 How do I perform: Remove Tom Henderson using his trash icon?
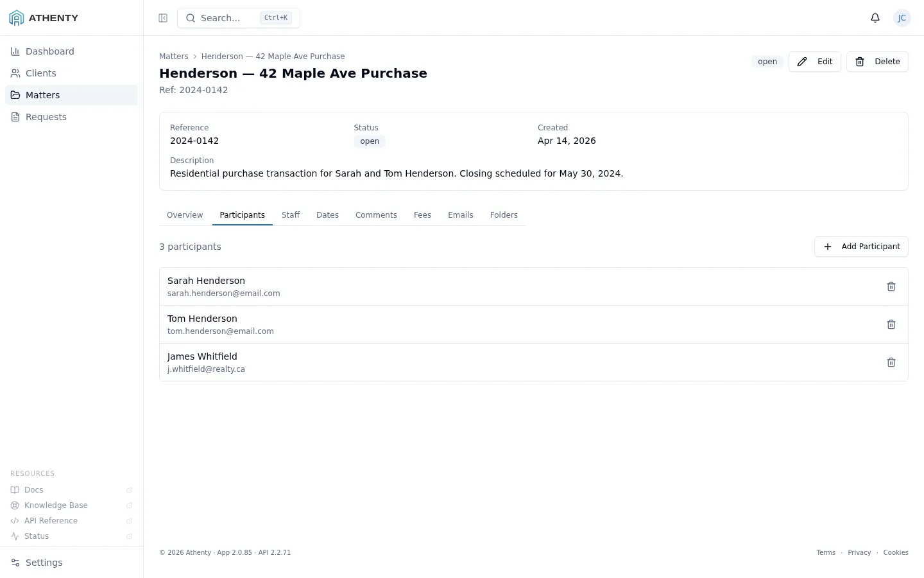pos(891,324)
